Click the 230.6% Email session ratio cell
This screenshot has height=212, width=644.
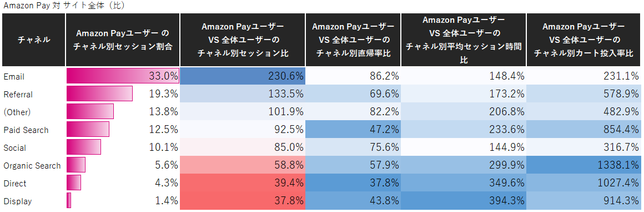tap(242, 76)
